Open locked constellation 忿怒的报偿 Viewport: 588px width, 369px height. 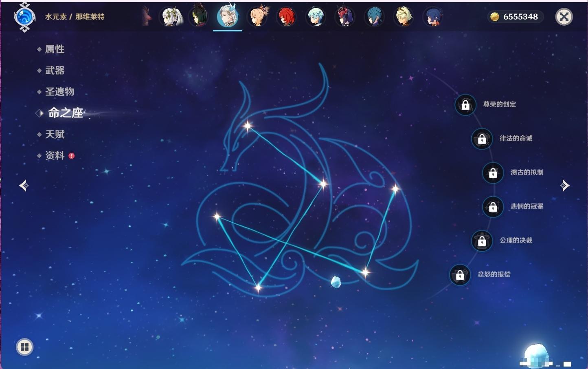[460, 274]
